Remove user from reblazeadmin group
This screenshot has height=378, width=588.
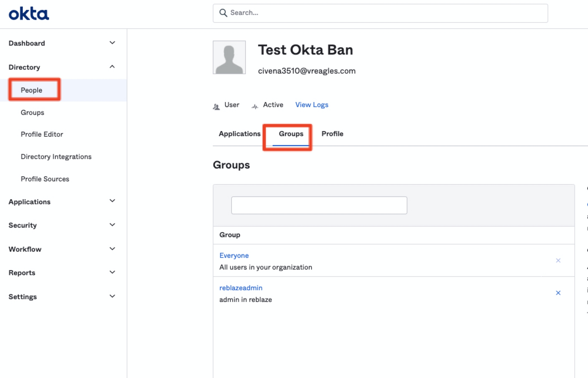coord(558,293)
